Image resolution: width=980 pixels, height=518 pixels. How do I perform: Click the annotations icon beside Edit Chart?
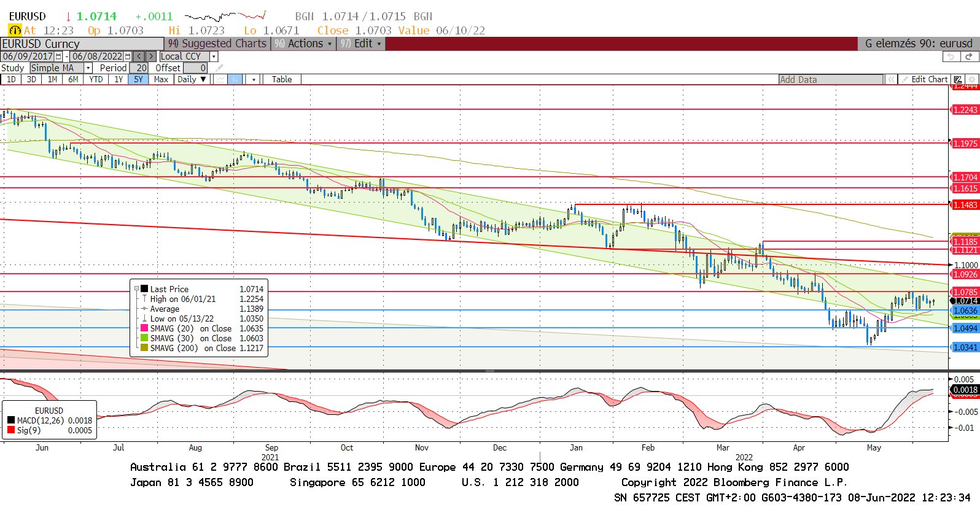pos(957,80)
